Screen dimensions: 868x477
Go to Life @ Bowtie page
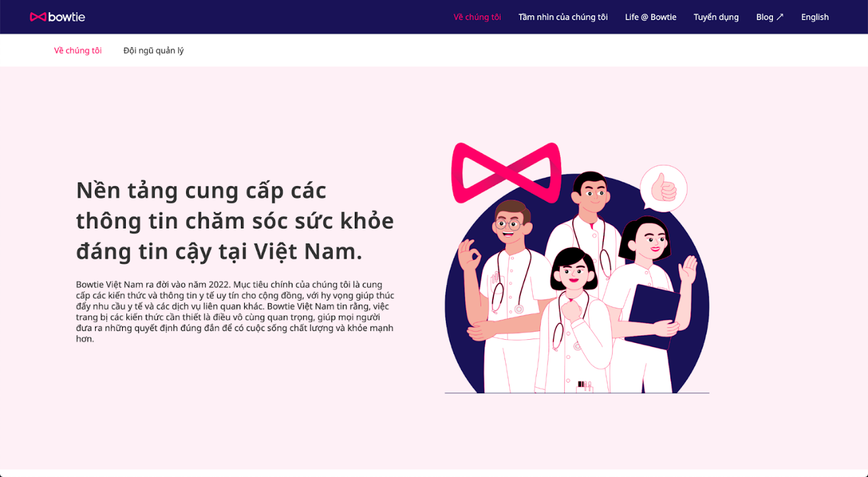point(650,17)
